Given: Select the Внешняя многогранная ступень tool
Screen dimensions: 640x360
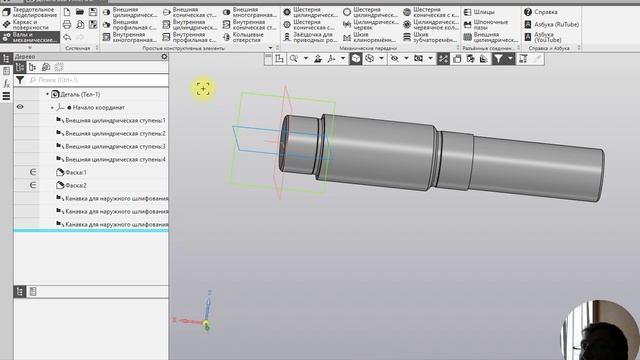Looking at the screenshot, I should pyautogui.click(x=250, y=12).
